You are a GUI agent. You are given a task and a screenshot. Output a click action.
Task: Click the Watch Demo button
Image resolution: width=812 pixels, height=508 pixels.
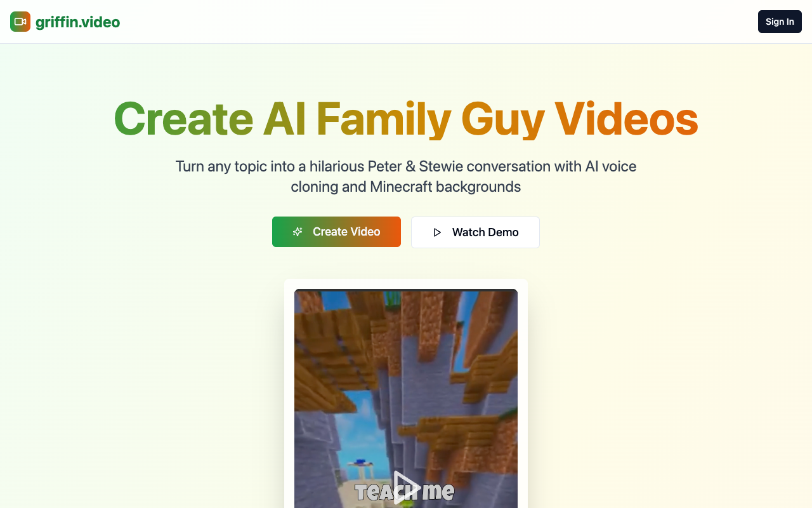[475, 232]
